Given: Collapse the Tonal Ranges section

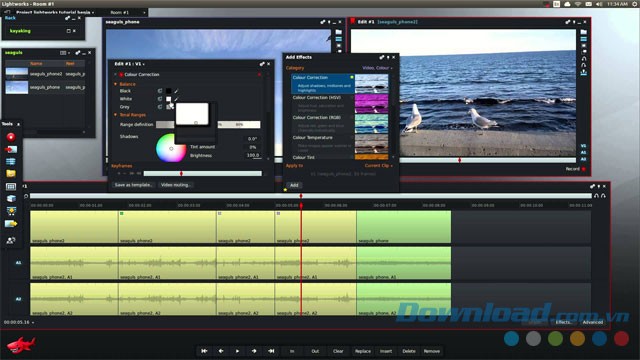Looking at the screenshot, I should tap(115, 115).
